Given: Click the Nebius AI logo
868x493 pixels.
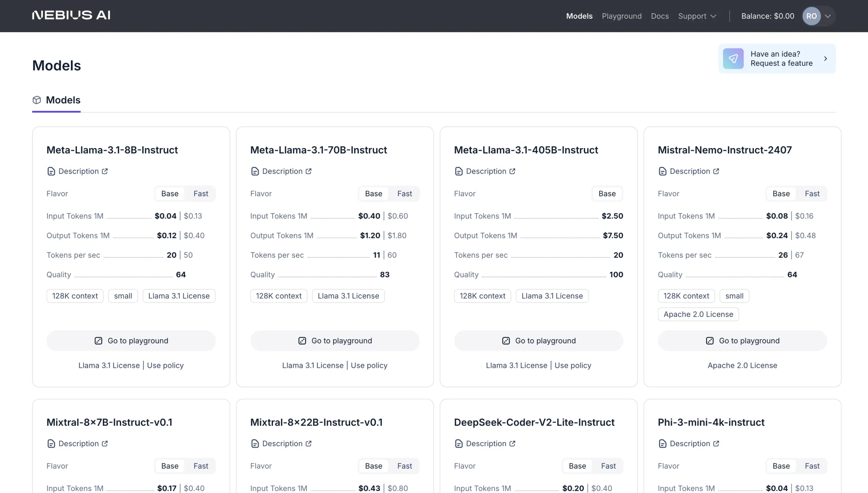Looking at the screenshot, I should point(71,15).
